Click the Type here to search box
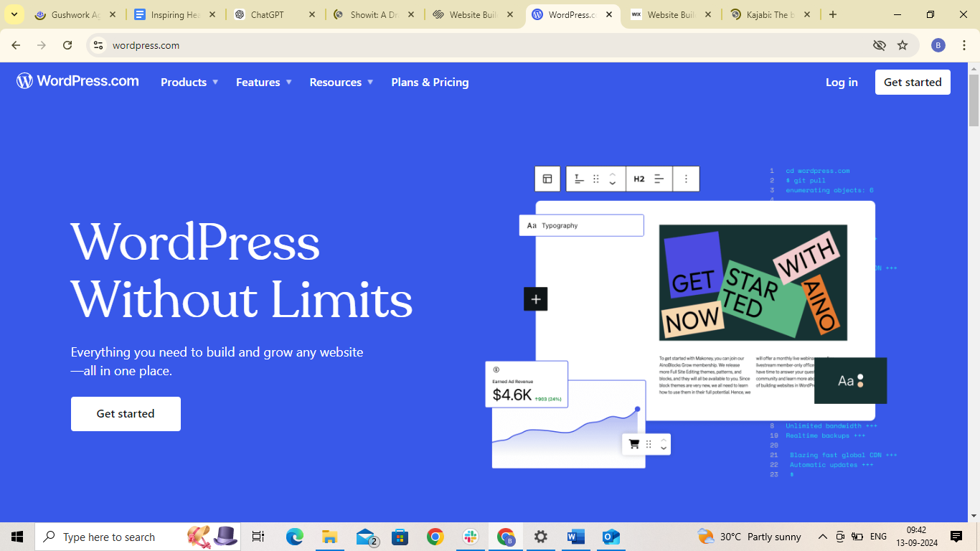 tap(136, 537)
